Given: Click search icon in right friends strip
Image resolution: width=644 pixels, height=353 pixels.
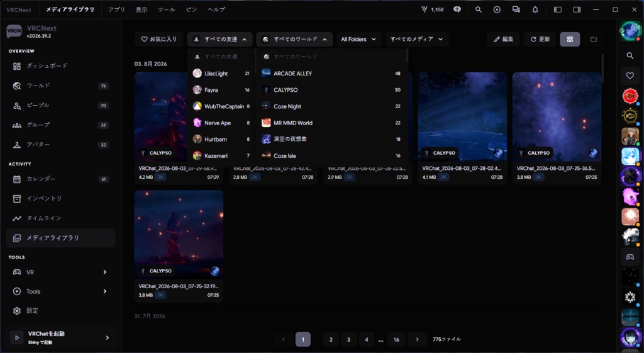Looking at the screenshot, I should tap(630, 55).
